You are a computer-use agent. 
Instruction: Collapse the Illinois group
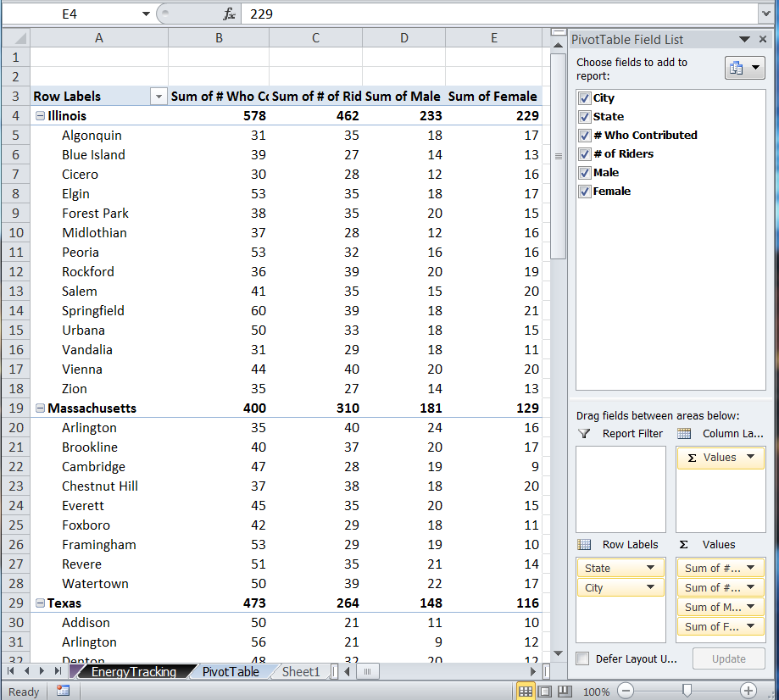40,116
